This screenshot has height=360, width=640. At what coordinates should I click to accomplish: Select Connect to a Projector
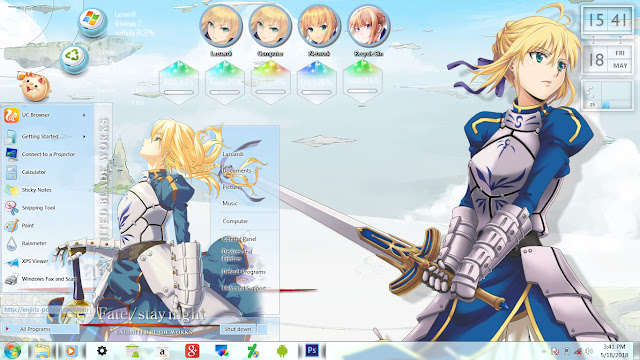[47, 154]
